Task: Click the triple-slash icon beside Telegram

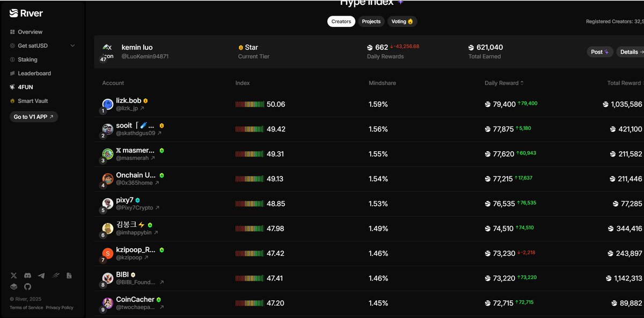Action: (55, 276)
